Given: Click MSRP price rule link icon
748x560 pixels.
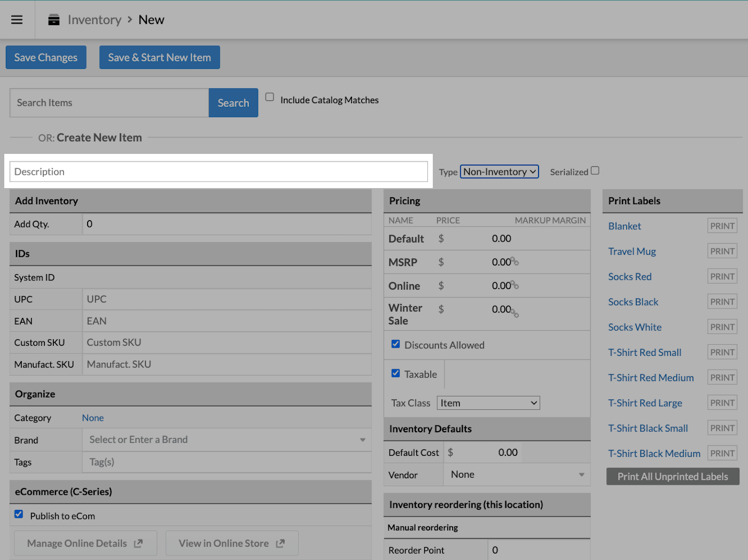Looking at the screenshot, I should pyautogui.click(x=515, y=261).
